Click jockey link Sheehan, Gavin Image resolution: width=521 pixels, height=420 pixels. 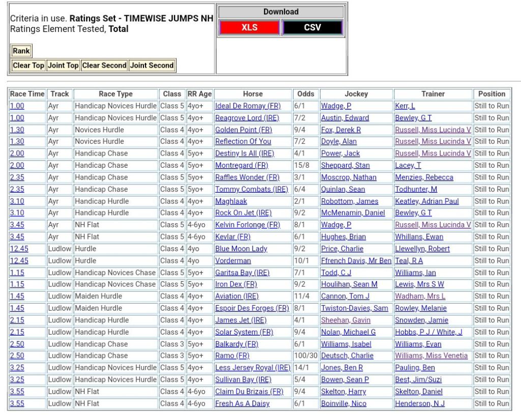[345, 320]
